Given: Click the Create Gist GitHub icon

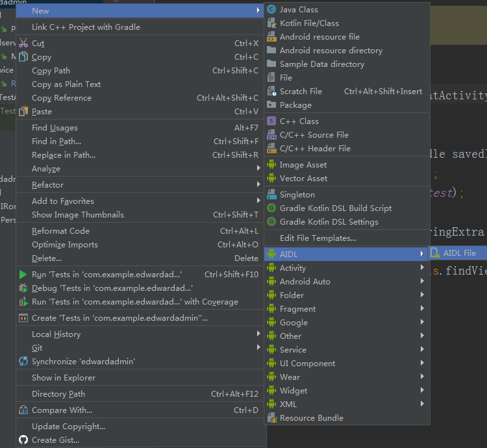Looking at the screenshot, I should click(x=23, y=440).
